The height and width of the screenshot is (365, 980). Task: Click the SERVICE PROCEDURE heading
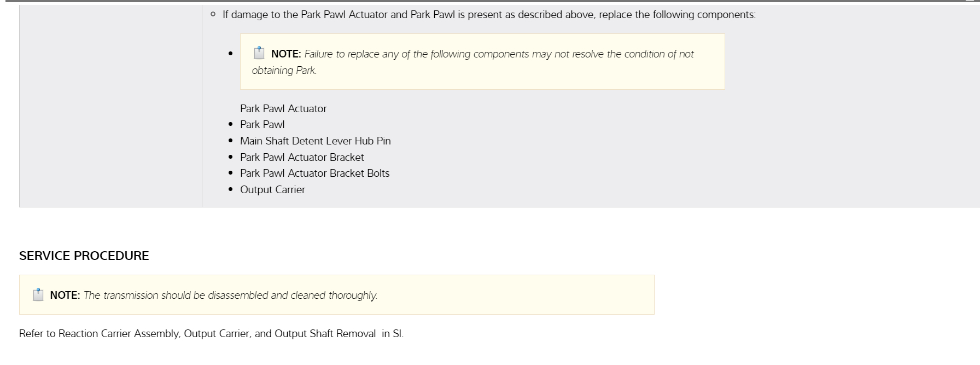point(84,256)
